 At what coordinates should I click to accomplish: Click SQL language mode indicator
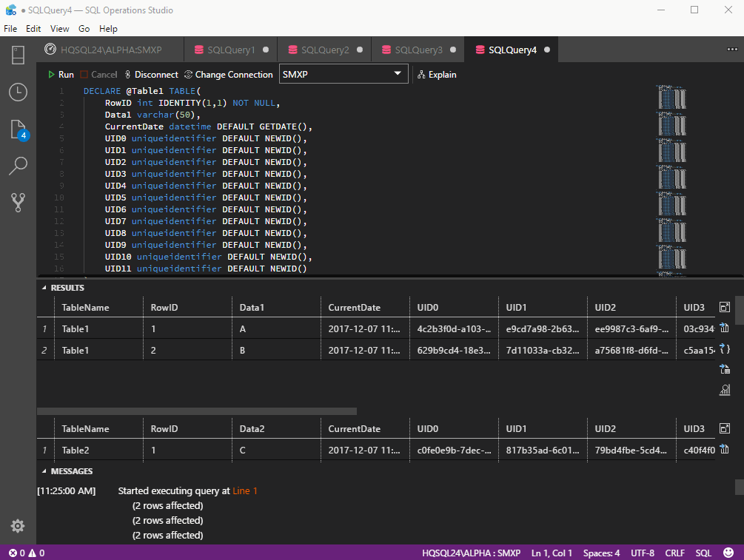[x=703, y=553]
